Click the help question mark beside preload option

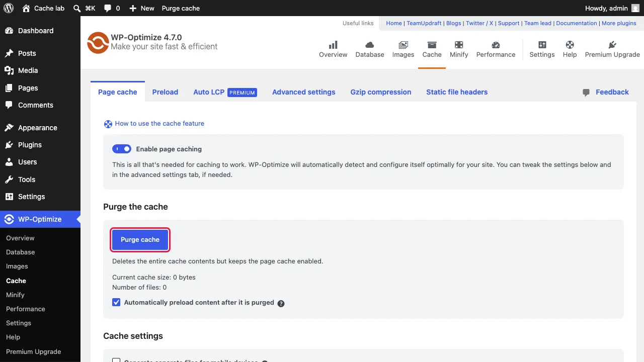281,303
